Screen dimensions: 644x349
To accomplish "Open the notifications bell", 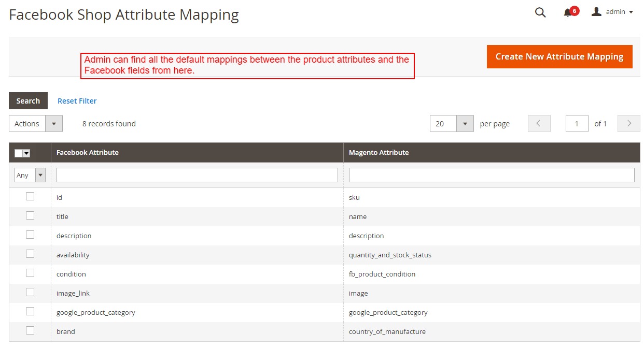I will click(568, 13).
